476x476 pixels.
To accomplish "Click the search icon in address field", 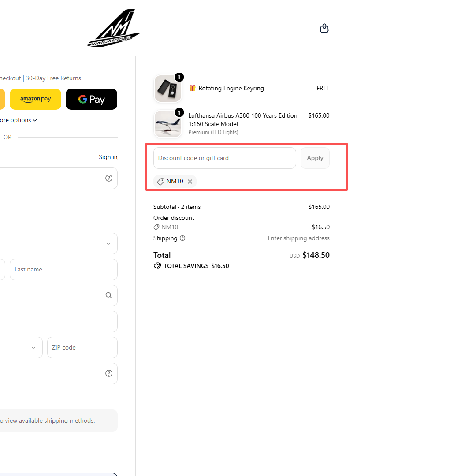I will pos(109,295).
